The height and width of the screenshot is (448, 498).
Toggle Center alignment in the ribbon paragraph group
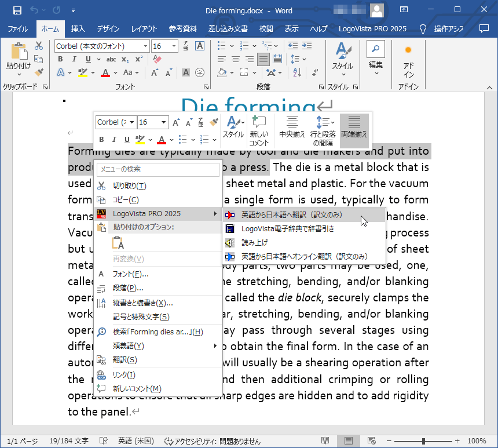(235, 59)
